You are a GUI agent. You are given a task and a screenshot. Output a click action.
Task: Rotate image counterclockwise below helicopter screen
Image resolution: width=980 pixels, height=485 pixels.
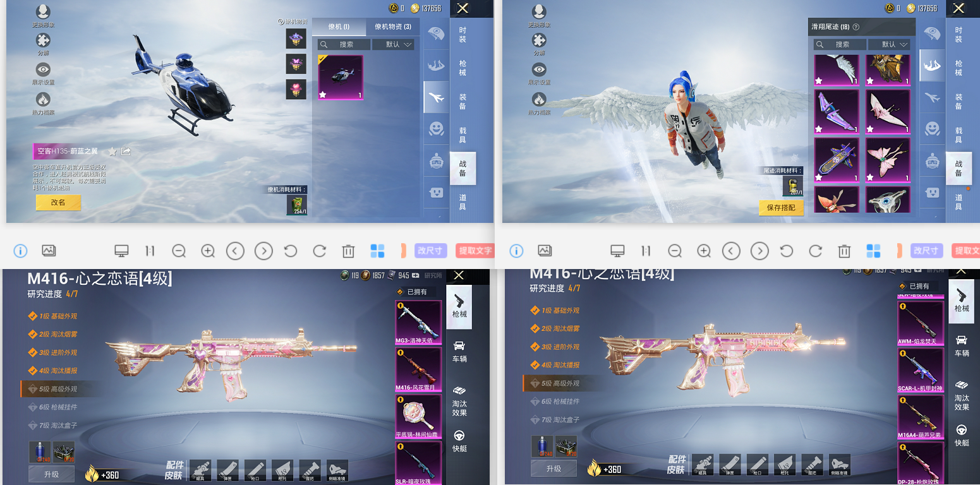[291, 251]
